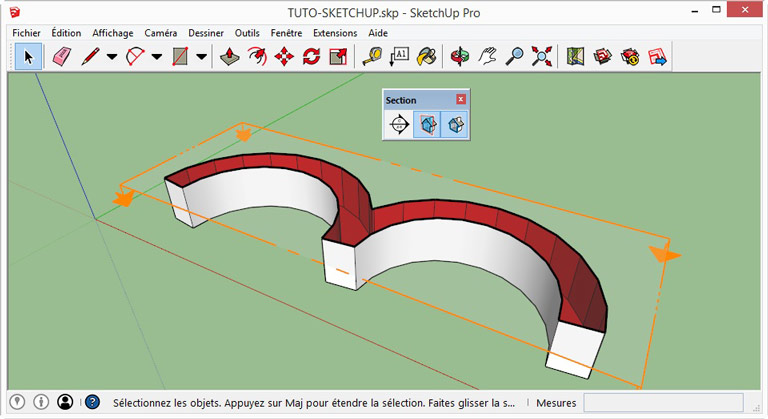Viewport: 768px width, 419px height.
Task: Choose the Rotate tool
Action: point(311,56)
